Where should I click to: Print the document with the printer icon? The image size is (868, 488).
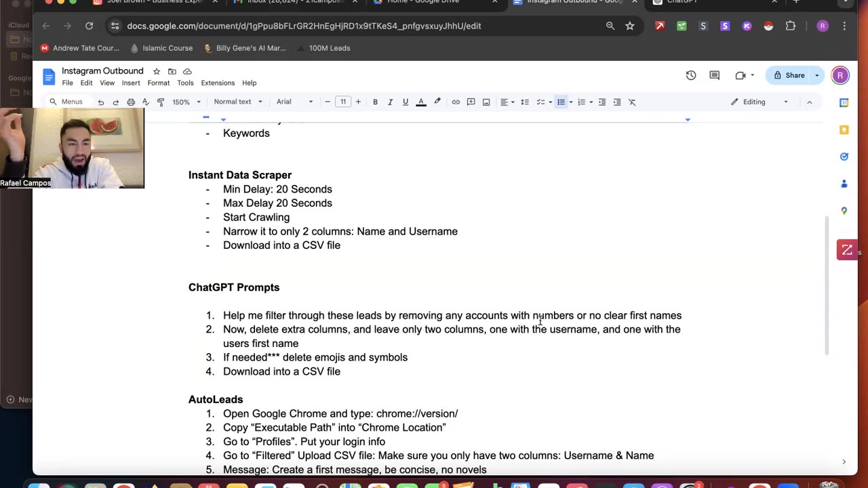click(131, 102)
